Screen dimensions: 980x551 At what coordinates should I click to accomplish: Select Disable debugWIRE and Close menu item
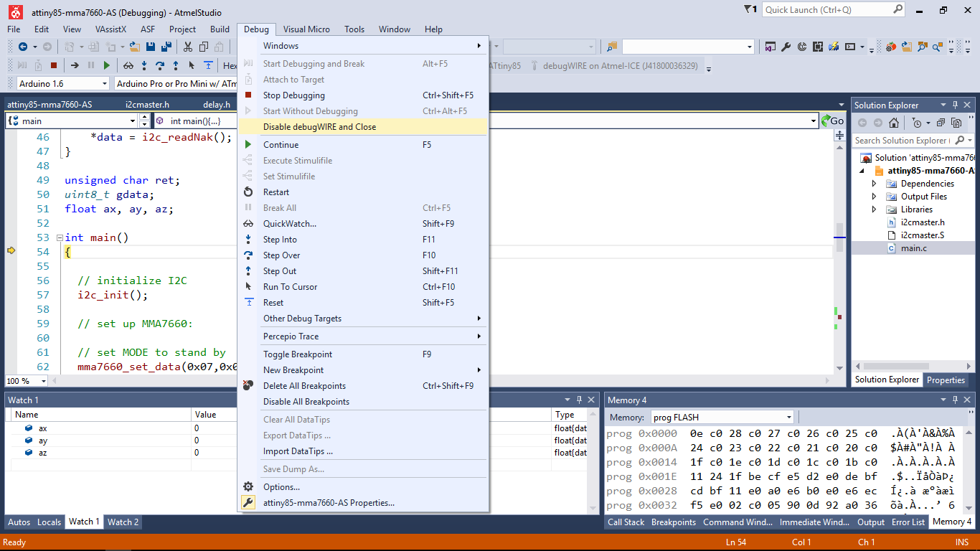[319, 127]
